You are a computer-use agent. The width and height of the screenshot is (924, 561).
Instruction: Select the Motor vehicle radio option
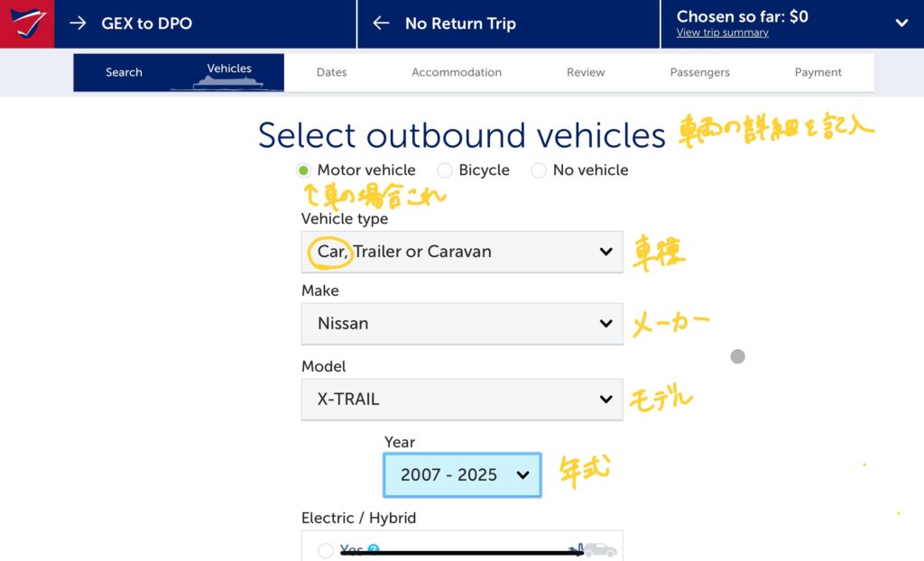303,170
